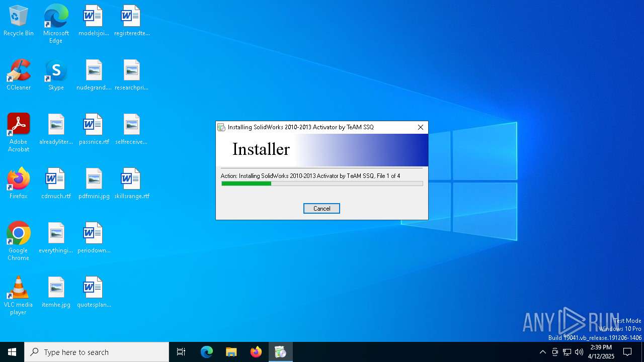The width and height of the screenshot is (644, 362).
Task: Open the clock showing 2:39 PM
Action: click(x=601, y=352)
